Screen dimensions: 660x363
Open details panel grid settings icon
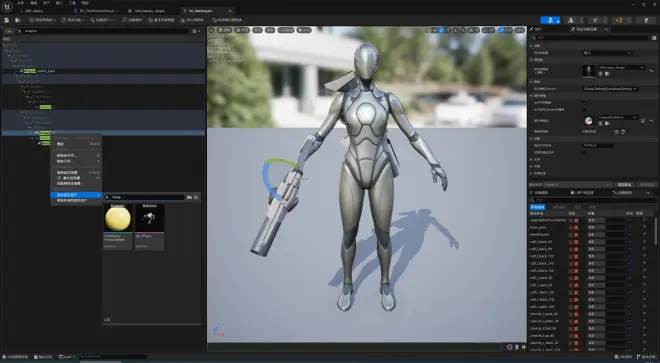(654, 38)
